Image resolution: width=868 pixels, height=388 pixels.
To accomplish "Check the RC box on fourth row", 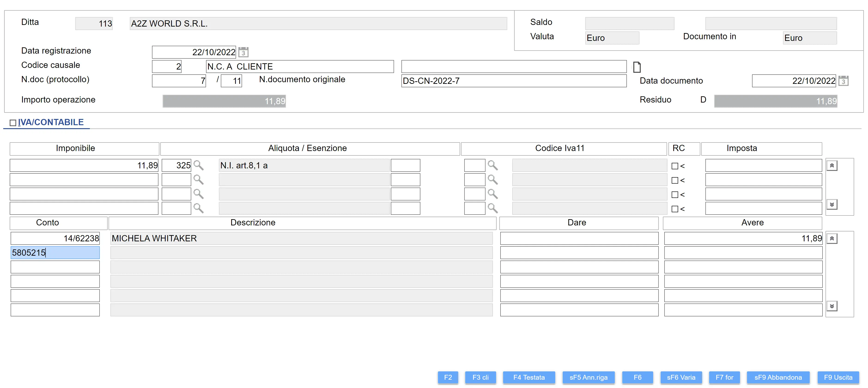I will click(675, 209).
